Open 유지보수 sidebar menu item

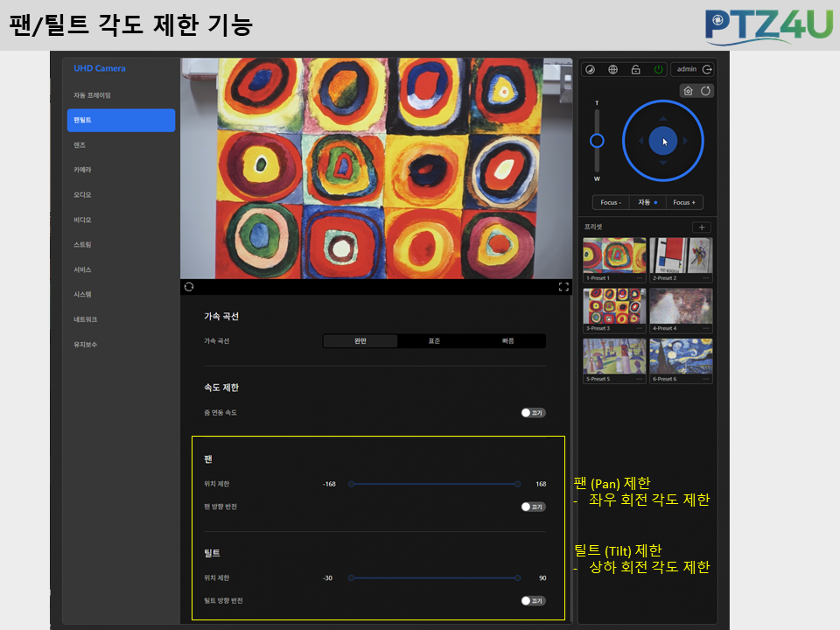coord(121,345)
